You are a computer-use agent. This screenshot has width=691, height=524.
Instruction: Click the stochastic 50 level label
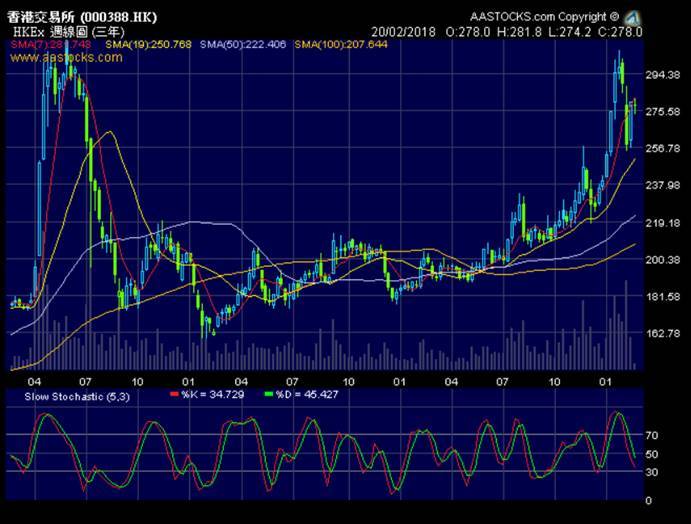[652, 454]
